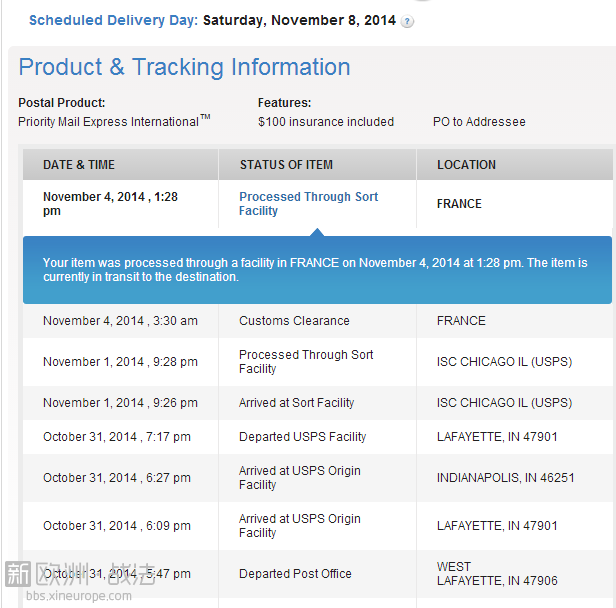The image size is (616, 608).
Task: Click the help icon beside Scheduled Delivery Day
Action: click(407, 21)
